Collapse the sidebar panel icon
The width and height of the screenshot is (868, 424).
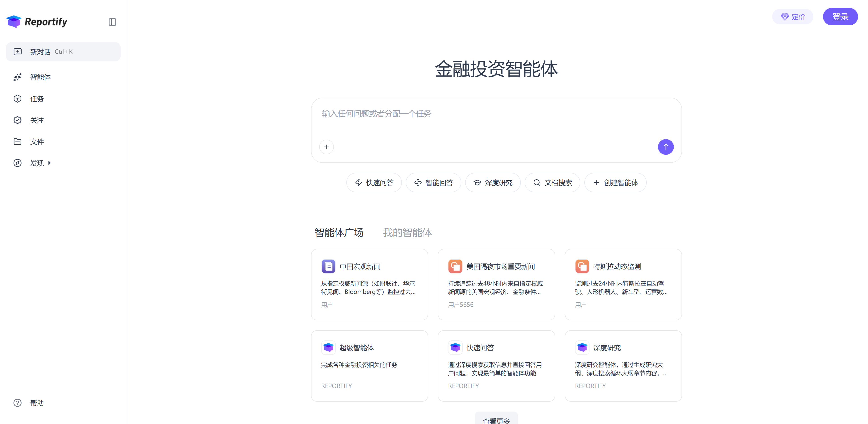point(112,22)
